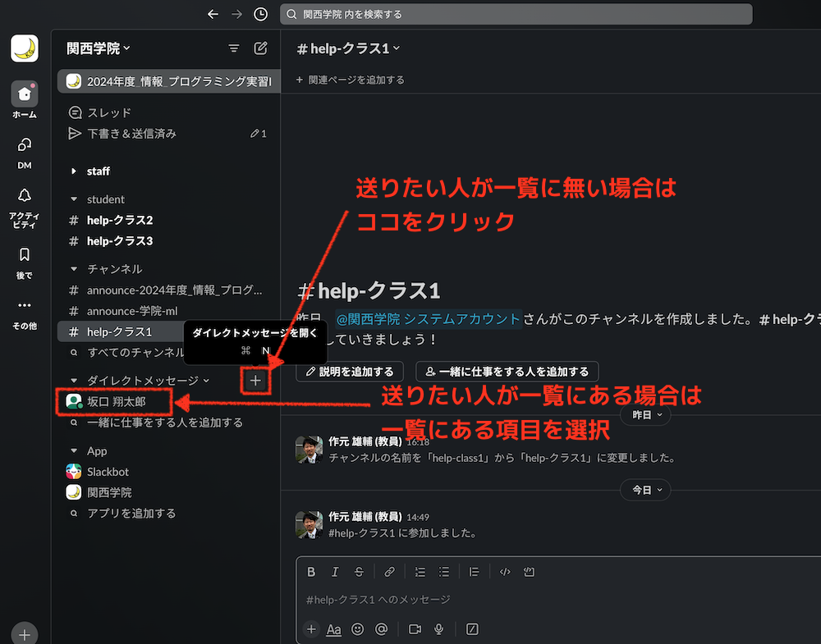Image resolution: width=821 pixels, height=644 pixels.
Task: Click the search field at the top
Action: point(516,14)
